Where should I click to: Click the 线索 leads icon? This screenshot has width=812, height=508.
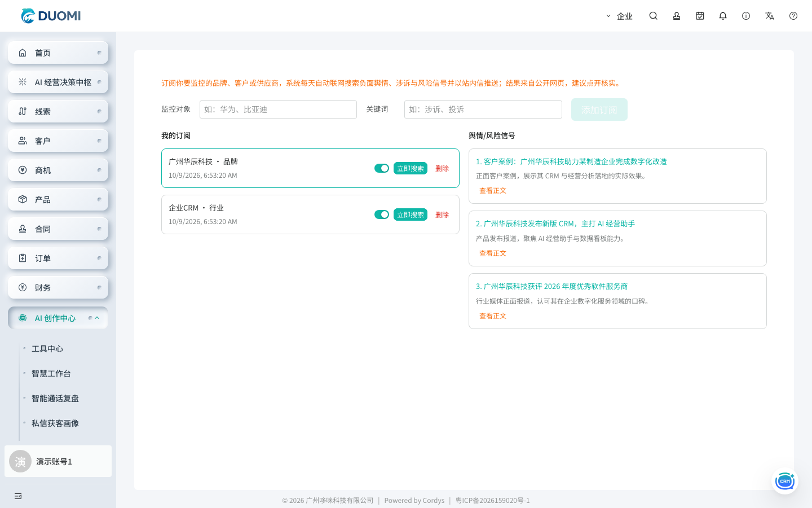coord(23,111)
